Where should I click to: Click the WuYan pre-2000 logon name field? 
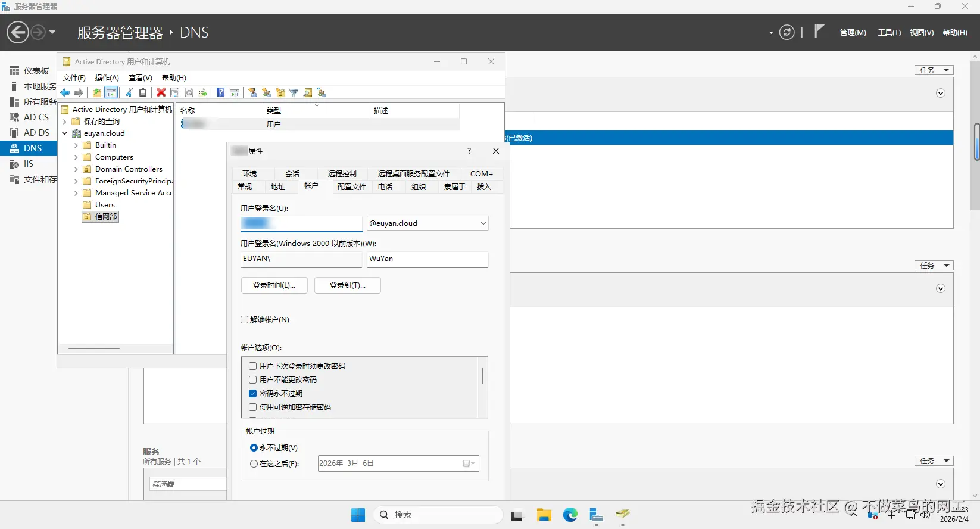[427, 259]
